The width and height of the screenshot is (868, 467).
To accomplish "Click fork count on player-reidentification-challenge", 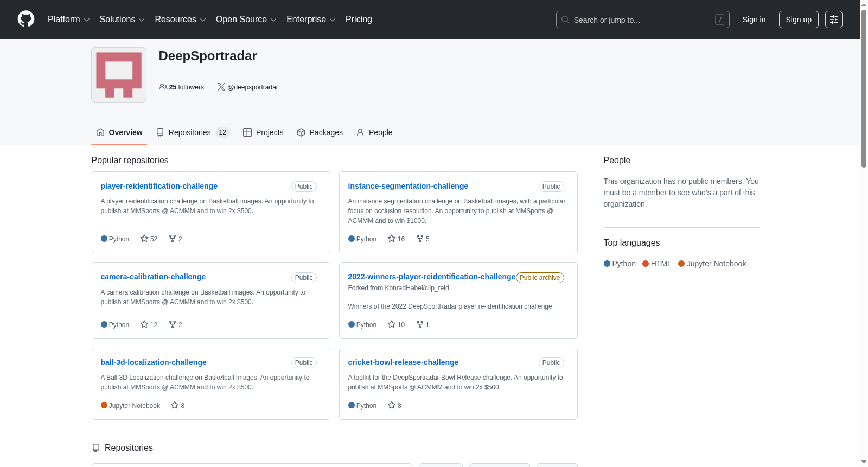I will 175,239.
